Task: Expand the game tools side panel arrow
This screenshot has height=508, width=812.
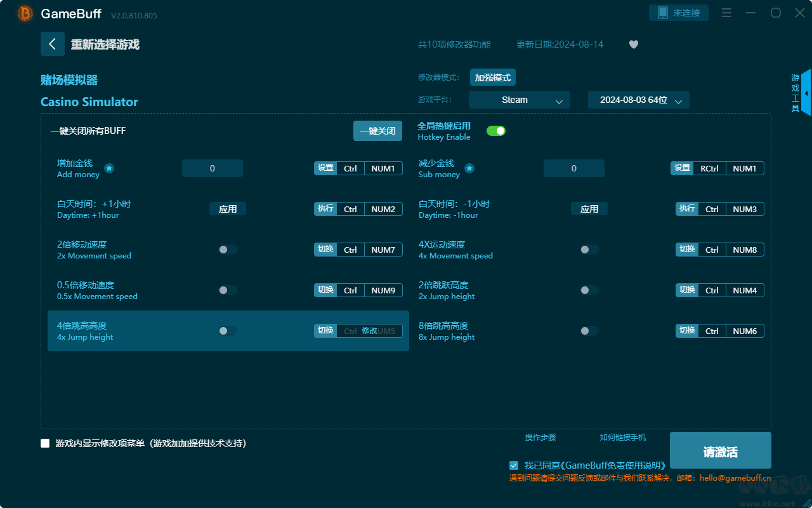Action: [x=806, y=93]
